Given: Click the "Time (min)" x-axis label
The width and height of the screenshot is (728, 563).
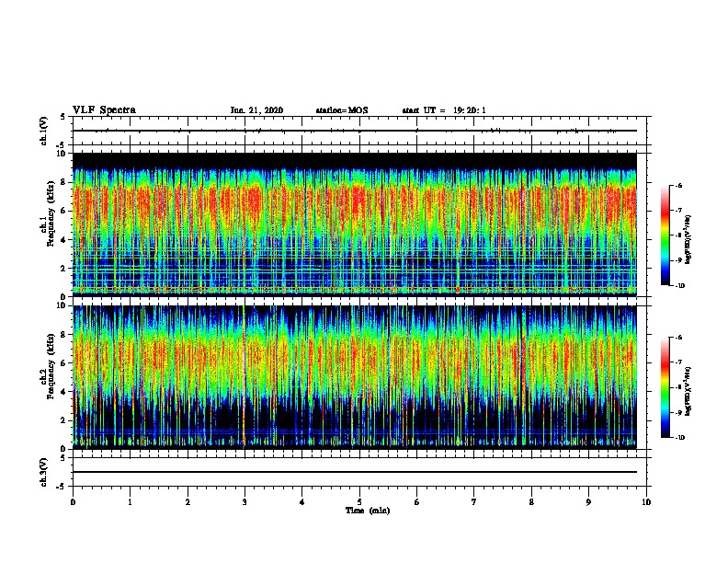Looking at the screenshot, I should [x=368, y=511].
